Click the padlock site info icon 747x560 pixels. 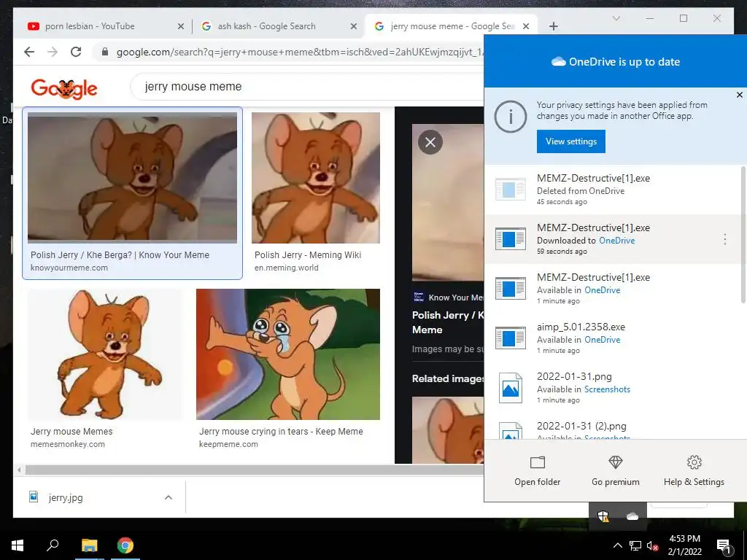point(105,52)
